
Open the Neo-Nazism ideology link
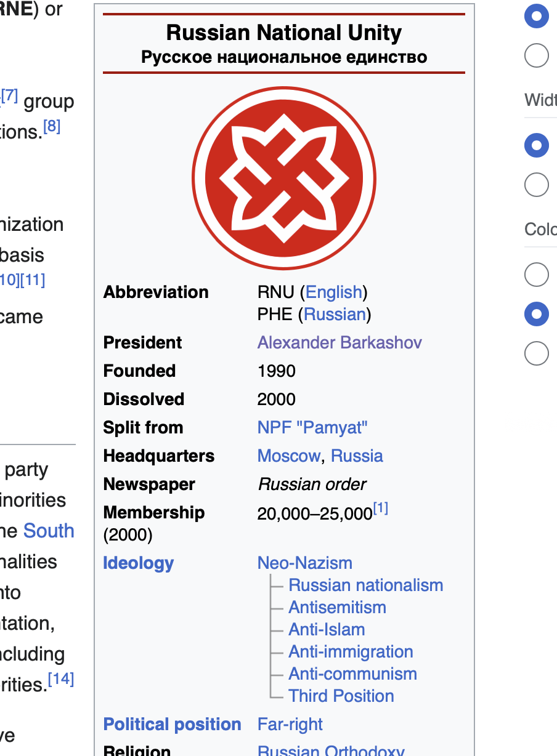coord(304,563)
